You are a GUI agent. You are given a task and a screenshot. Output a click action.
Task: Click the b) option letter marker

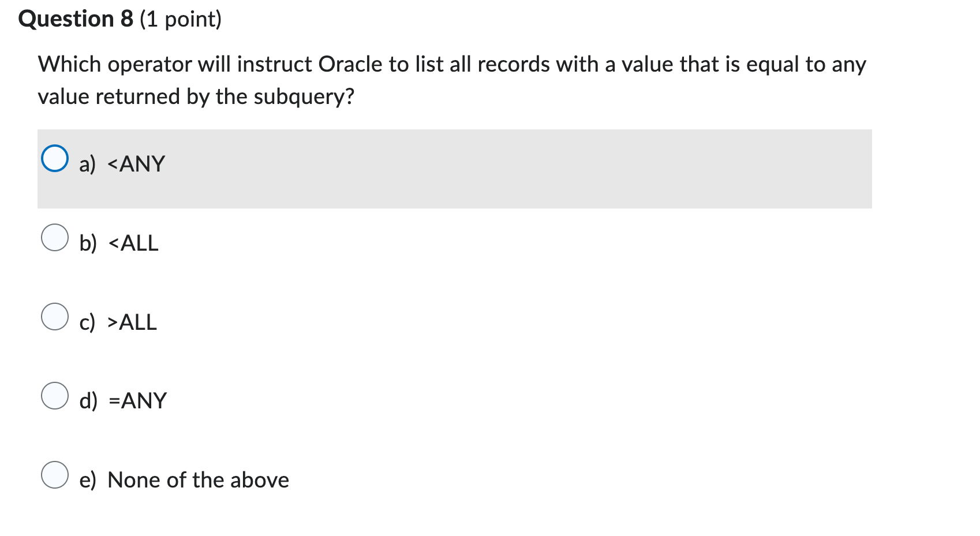tap(88, 243)
